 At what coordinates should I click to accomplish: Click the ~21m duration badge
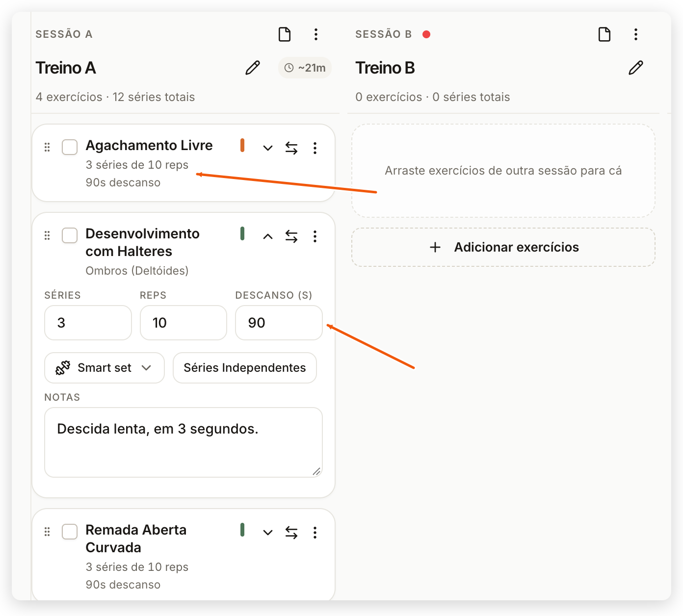click(x=305, y=68)
